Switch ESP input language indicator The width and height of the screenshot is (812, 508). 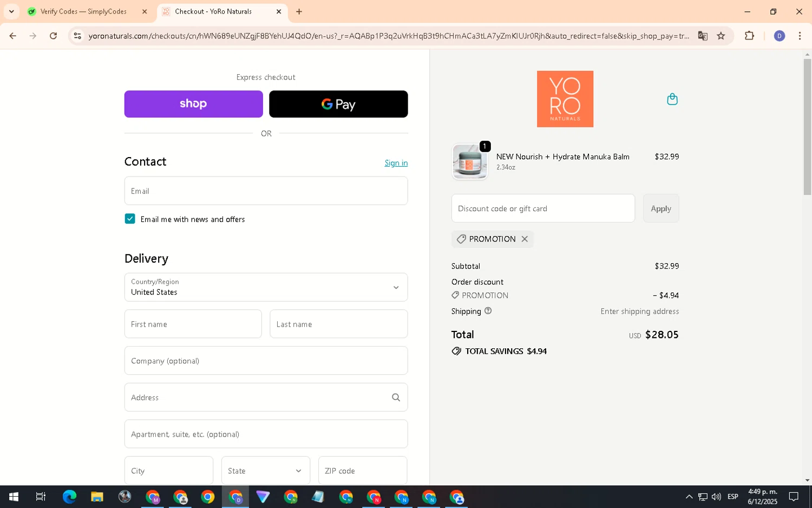tap(733, 497)
